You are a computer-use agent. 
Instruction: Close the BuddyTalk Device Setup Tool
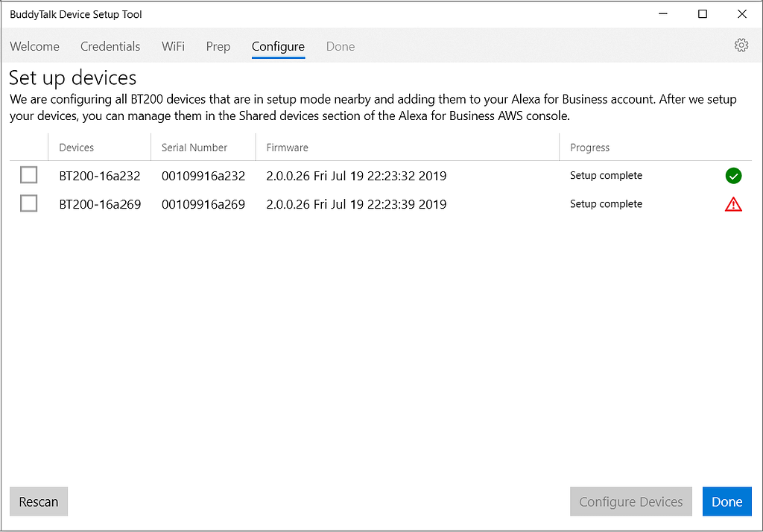[x=742, y=13]
